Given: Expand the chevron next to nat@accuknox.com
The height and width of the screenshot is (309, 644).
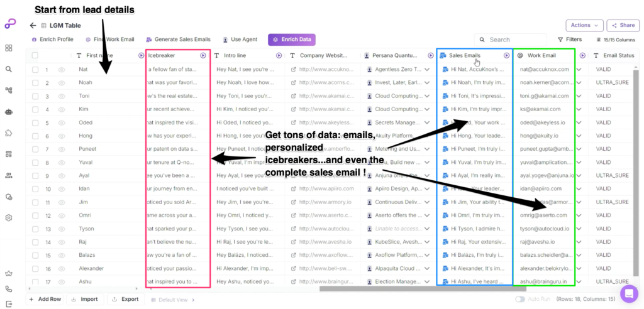Looking at the screenshot, I should (x=579, y=69).
